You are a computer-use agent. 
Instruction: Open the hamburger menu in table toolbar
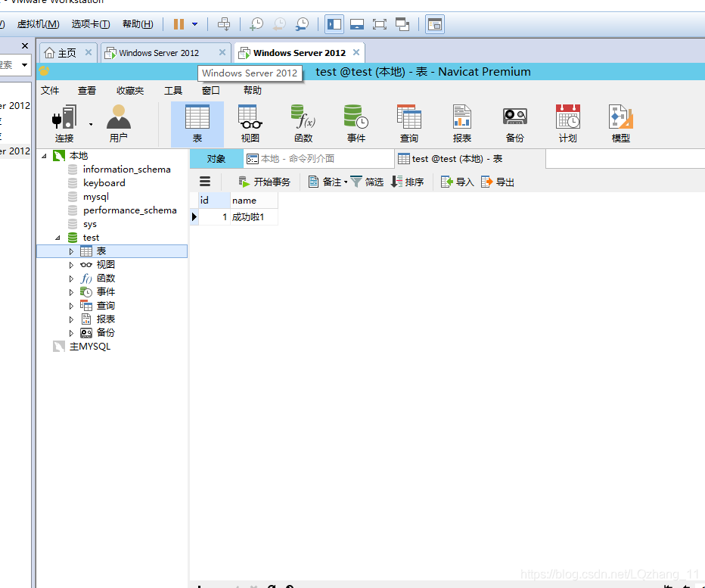click(205, 182)
